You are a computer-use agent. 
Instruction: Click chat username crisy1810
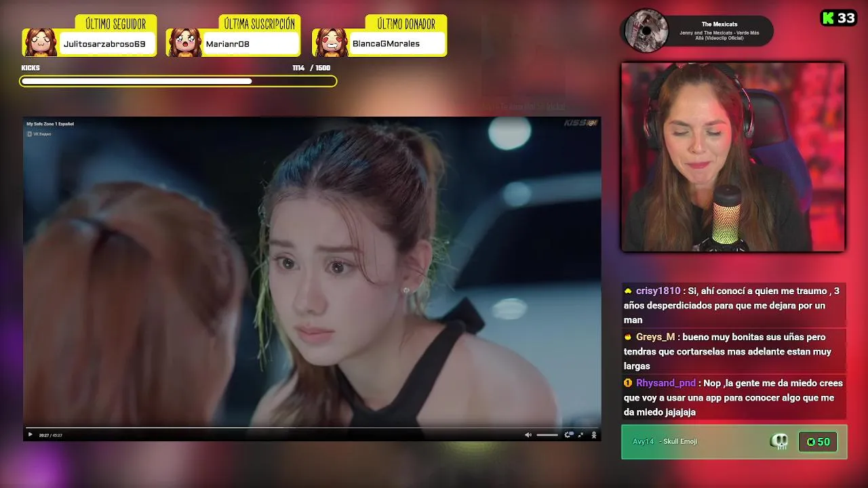(658, 291)
